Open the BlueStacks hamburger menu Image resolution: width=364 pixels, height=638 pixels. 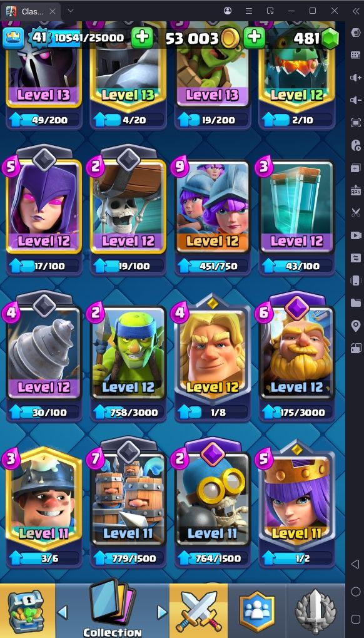point(249,11)
